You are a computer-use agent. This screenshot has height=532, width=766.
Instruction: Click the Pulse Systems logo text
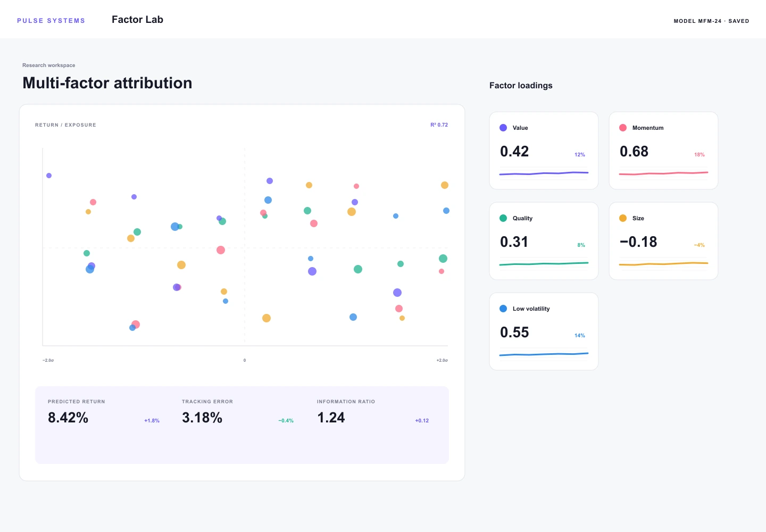(51, 21)
